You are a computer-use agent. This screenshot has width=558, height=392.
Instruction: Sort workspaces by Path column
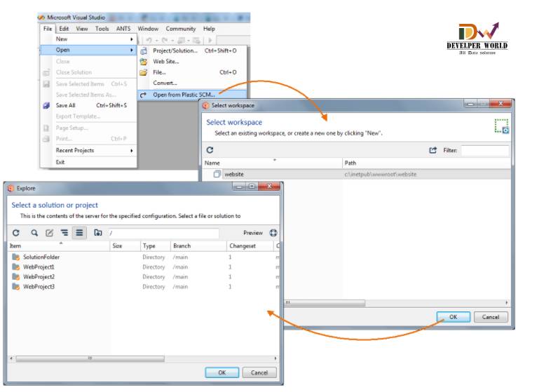427,163
